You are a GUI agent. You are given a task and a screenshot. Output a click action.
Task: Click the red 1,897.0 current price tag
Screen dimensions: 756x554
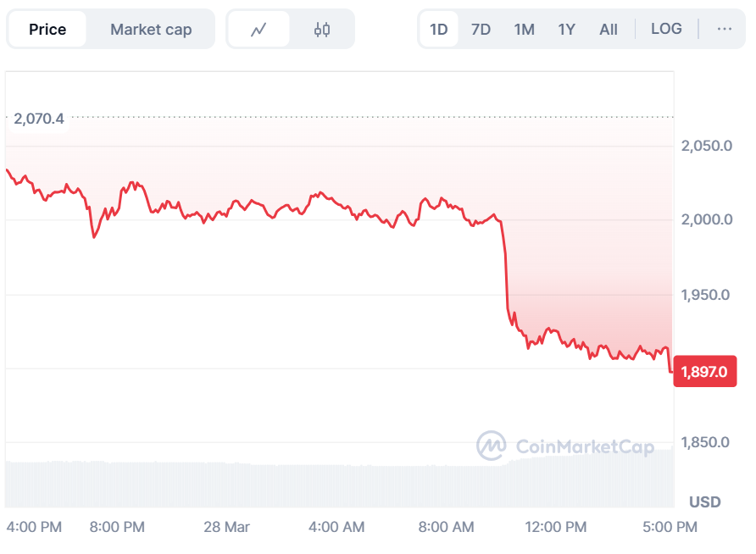pos(705,372)
